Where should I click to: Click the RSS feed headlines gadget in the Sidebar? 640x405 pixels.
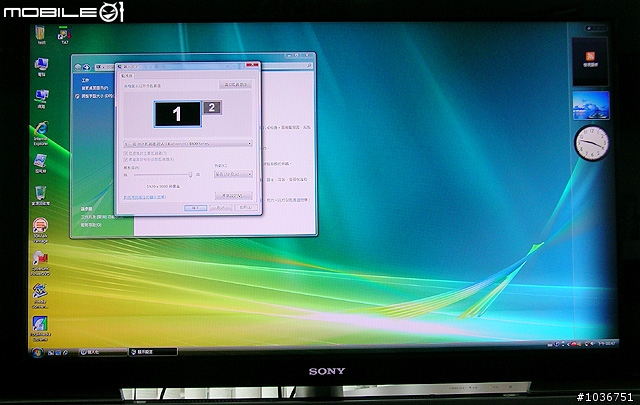[590, 61]
